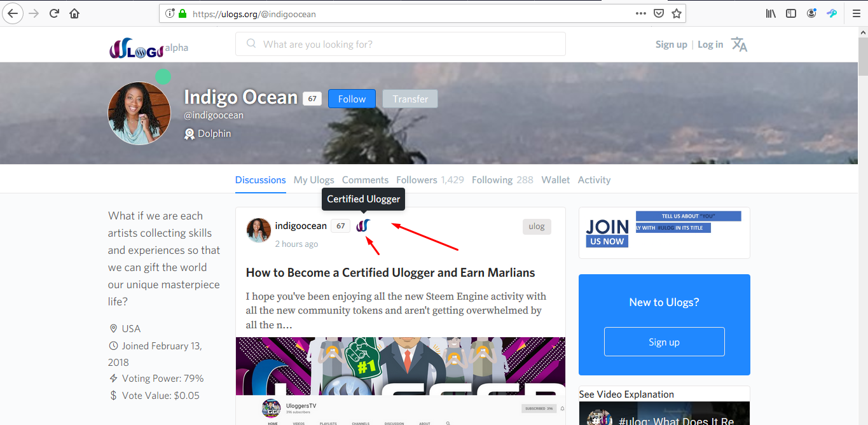Click the lightning Voting Power icon
This screenshot has width=868, height=425.
pyautogui.click(x=114, y=379)
